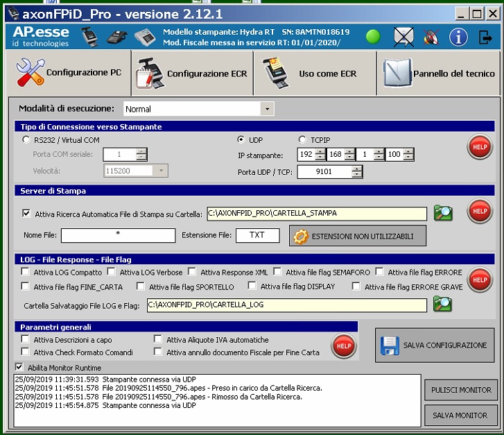
Task: Enable Attiva Response XML checkbox
Action: (x=192, y=272)
